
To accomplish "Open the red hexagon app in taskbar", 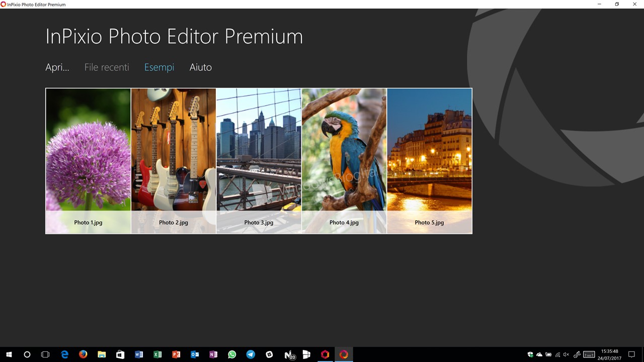I will coord(325,354).
